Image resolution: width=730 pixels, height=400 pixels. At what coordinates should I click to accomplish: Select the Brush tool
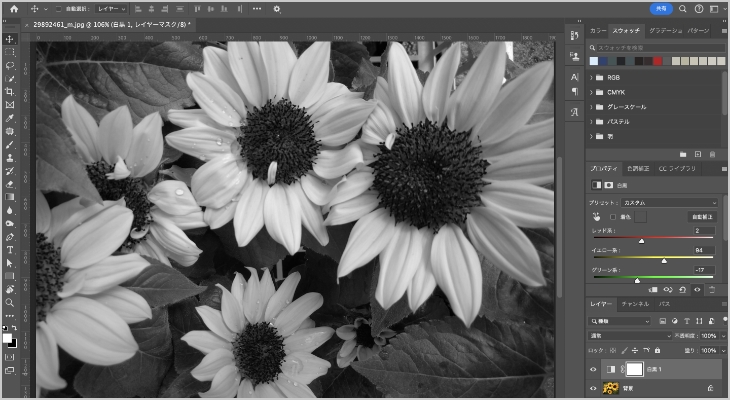(9, 145)
